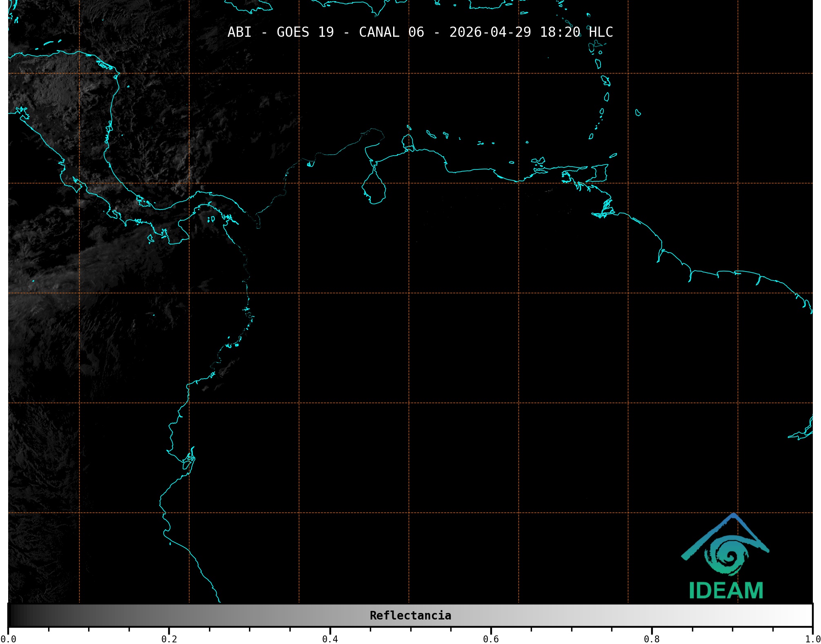Click the 0.2 tick label on colorbar
The image size is (821, 644).
point(169,639)
